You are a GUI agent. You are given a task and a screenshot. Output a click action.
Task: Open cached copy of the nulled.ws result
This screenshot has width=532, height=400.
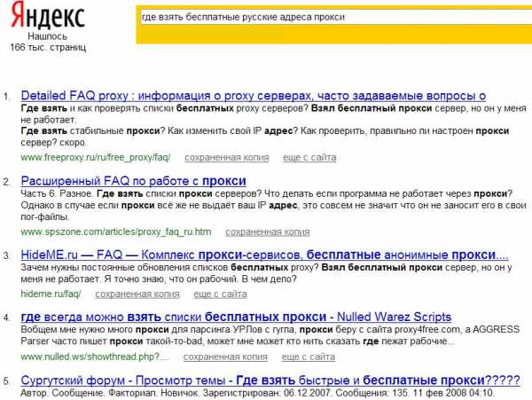(x=224, y=357)
